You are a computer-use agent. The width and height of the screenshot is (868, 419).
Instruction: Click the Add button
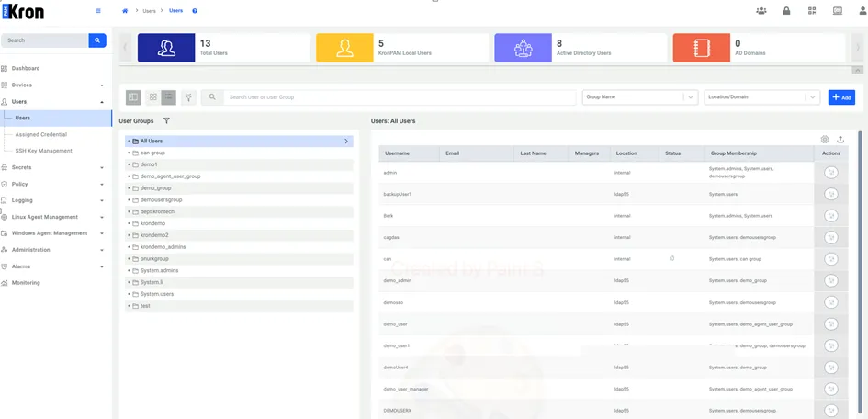[x=841, y=96]
